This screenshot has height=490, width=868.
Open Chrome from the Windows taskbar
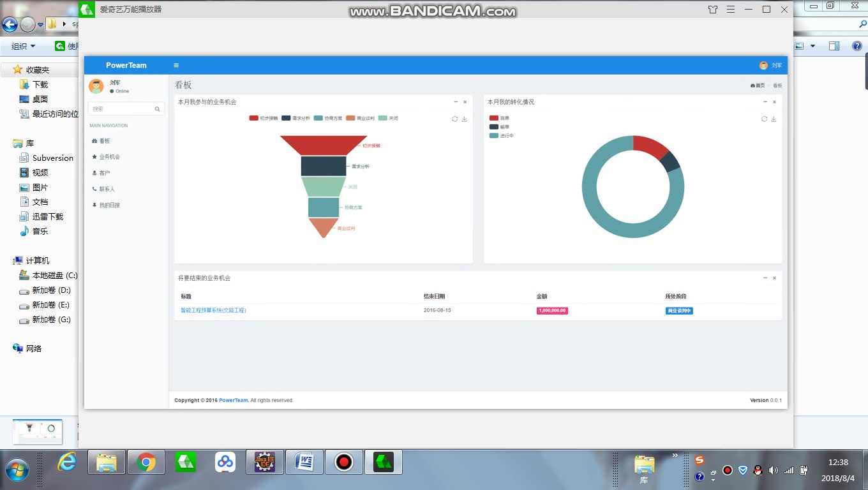pos(146,462)
